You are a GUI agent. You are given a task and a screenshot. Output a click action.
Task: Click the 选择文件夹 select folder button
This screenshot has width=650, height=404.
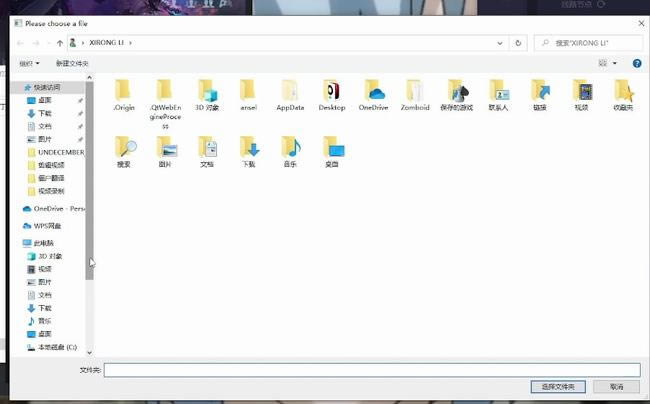coord(558,386)
